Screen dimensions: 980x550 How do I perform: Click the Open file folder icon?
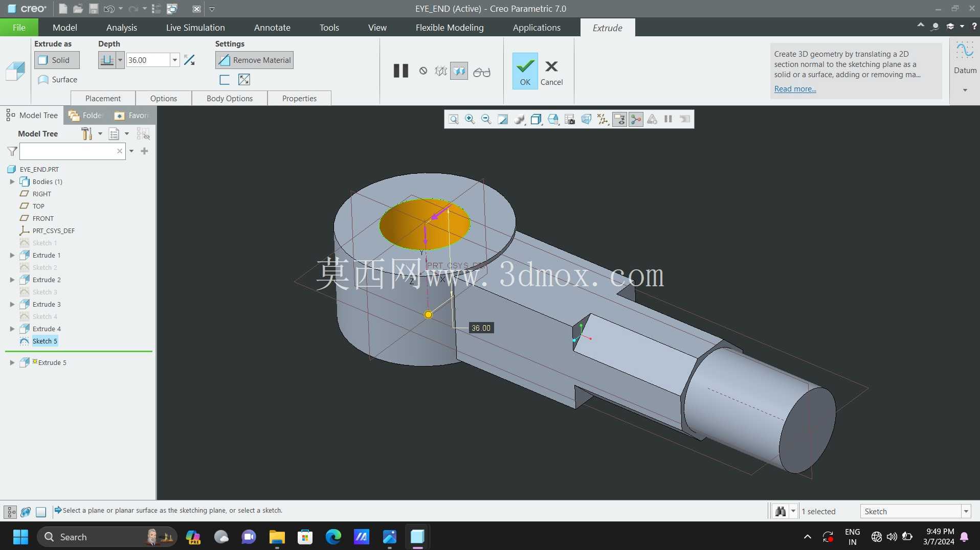pyautogui.click(x=78, y=9)
